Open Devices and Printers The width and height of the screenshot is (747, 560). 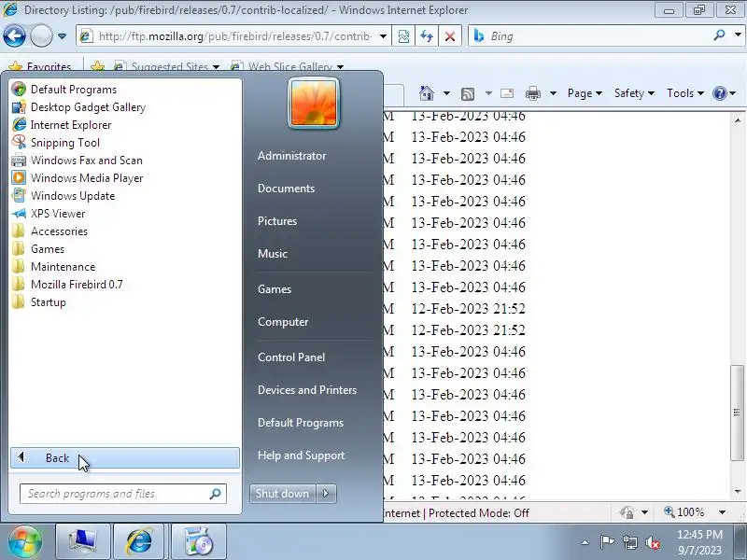point(307,390)
